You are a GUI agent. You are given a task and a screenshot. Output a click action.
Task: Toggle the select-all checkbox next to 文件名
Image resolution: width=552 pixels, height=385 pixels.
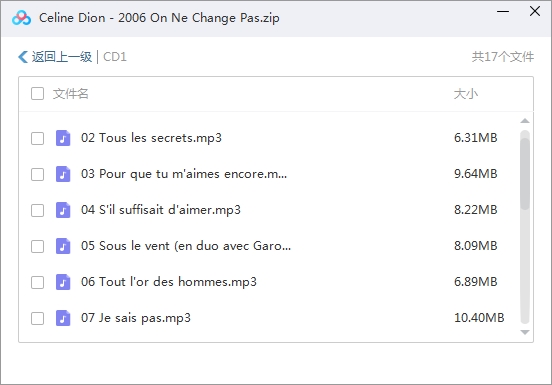pyautogui.click(x=37, y=94)
